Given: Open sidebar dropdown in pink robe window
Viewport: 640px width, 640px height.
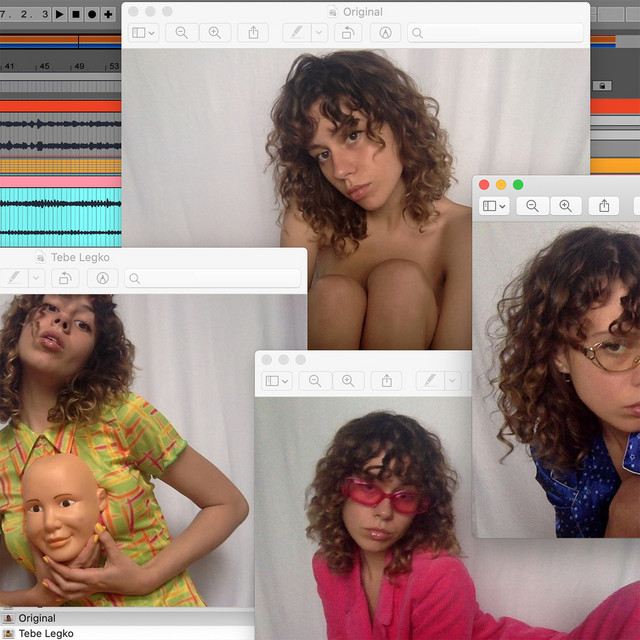Looking at the screenshot, I should coord(276,381).
